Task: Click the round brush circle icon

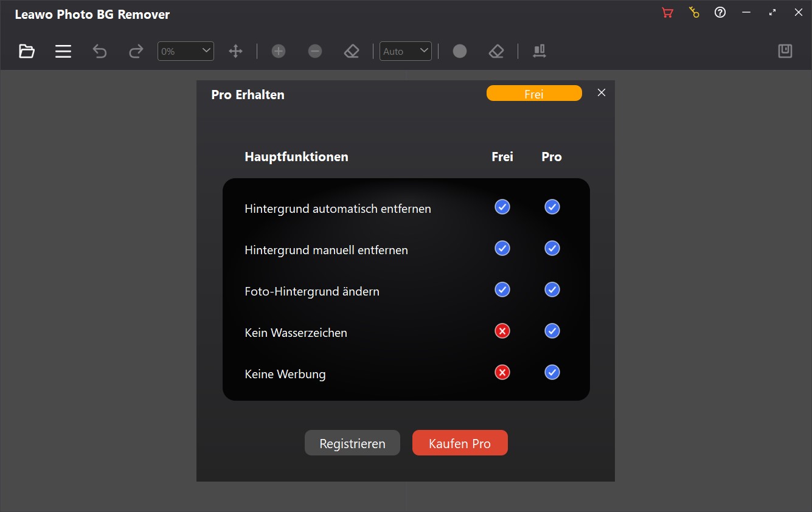Action: pos(460,52)
